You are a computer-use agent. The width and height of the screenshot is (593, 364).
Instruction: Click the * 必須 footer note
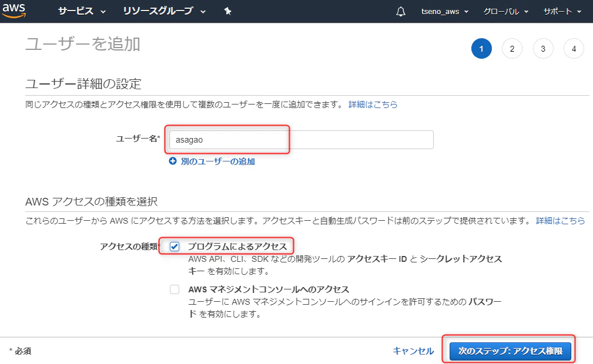pos(20,351)
